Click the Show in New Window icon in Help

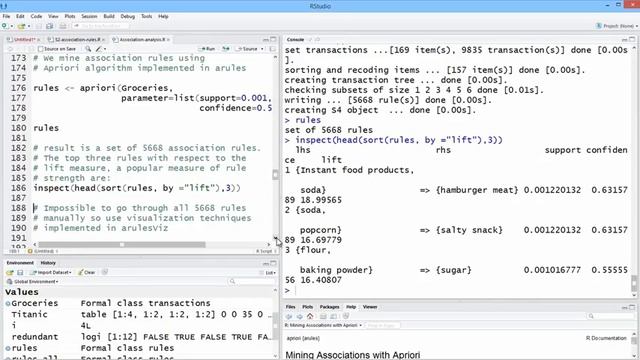click(333, 316)
